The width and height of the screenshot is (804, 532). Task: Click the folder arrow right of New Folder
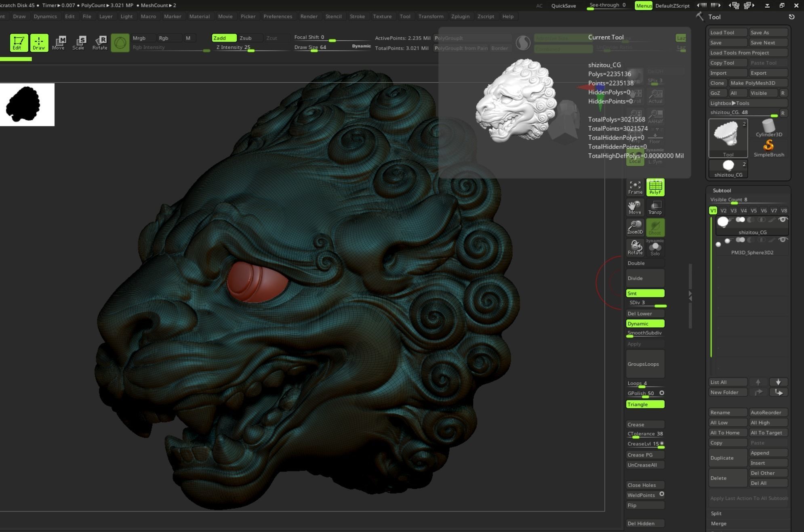coord(778,392)
